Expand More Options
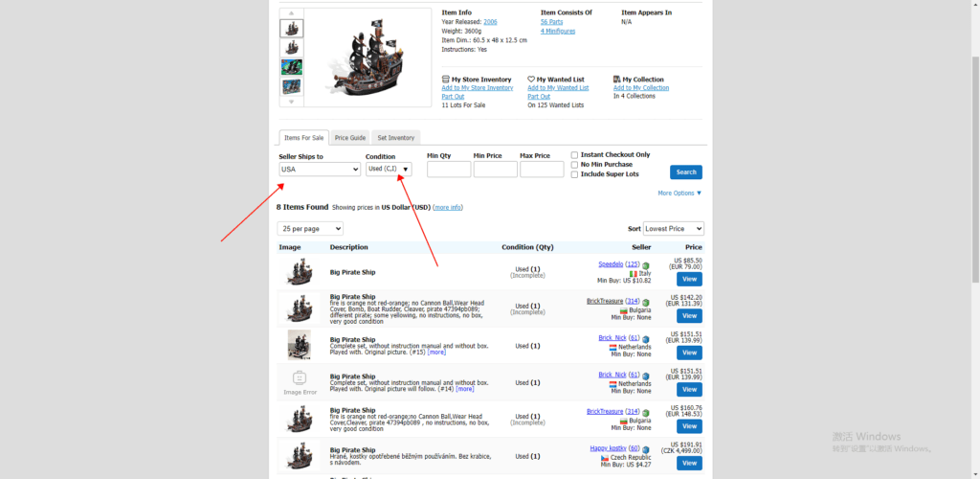 (x=680, y=194)
